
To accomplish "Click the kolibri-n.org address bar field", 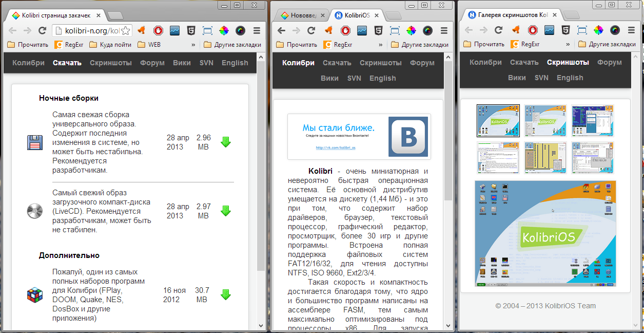I will [x=87, y=30].
